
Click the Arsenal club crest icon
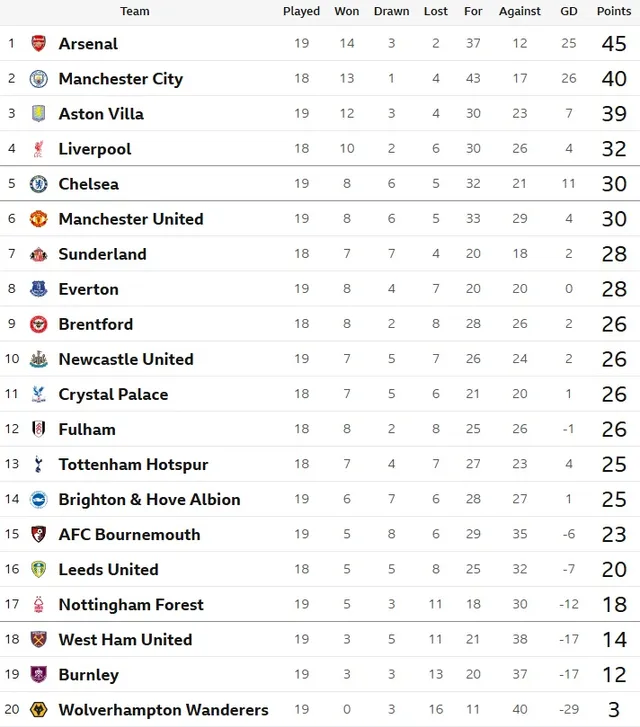point(39,44)
